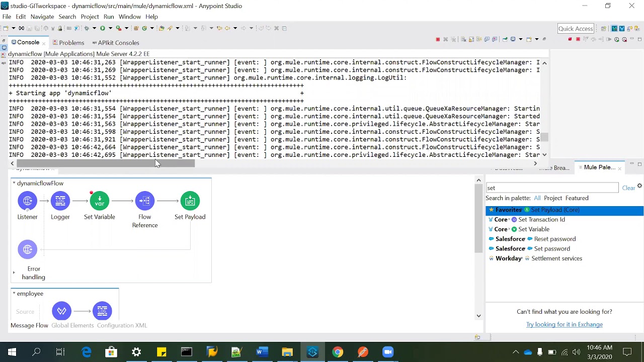
Task: Click the Run green play button
Action: (103, 28)
